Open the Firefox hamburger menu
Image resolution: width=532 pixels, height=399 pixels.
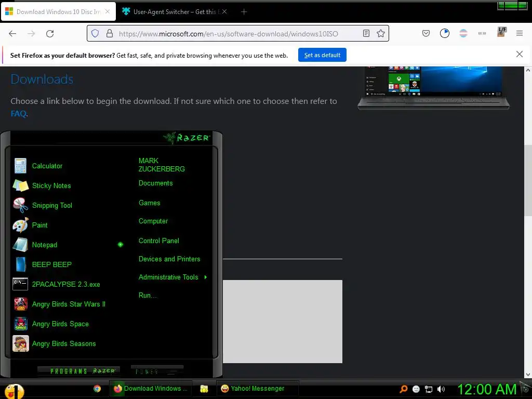tap(520, 33)
